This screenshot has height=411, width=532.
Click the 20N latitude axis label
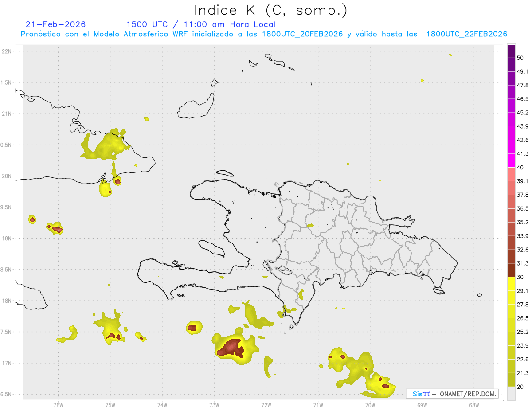(x=8, y=176)
